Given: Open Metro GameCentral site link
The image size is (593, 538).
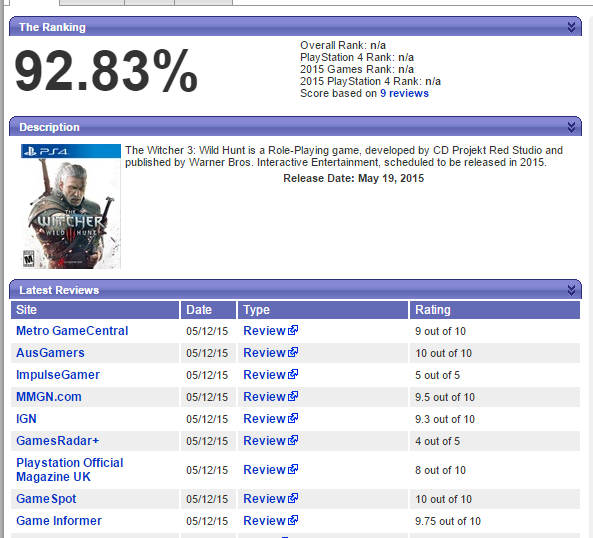Looking at the screenshot, I should pyautogui.click(x=72, y=331).
